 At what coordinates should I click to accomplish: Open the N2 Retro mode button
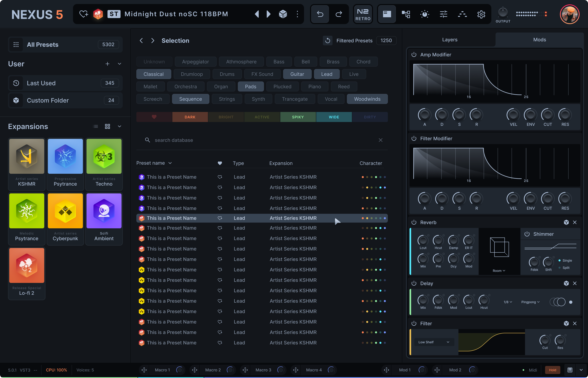click(363, 14)
